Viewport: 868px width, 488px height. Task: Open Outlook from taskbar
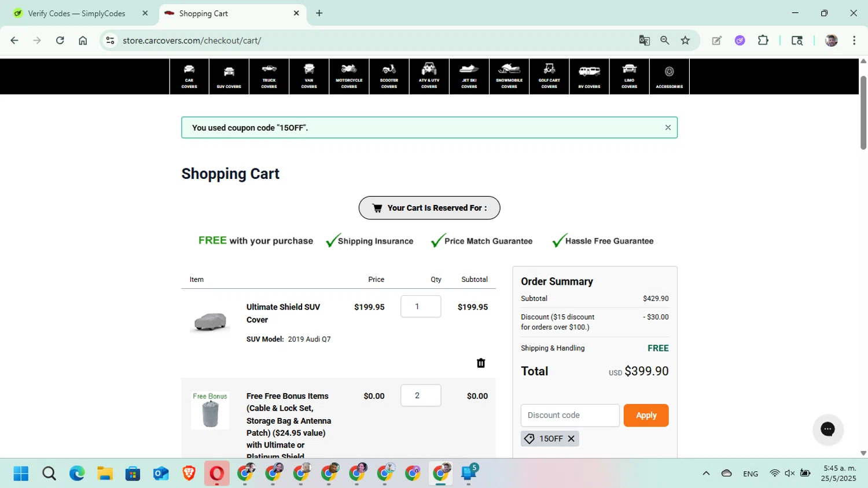tap(161, 474)
